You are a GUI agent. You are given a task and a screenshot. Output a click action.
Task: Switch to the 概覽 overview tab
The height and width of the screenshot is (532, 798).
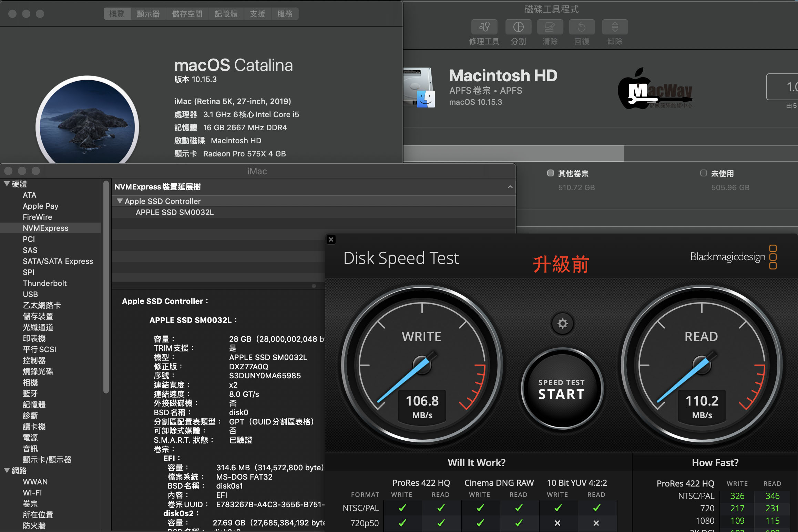[117, 14]
